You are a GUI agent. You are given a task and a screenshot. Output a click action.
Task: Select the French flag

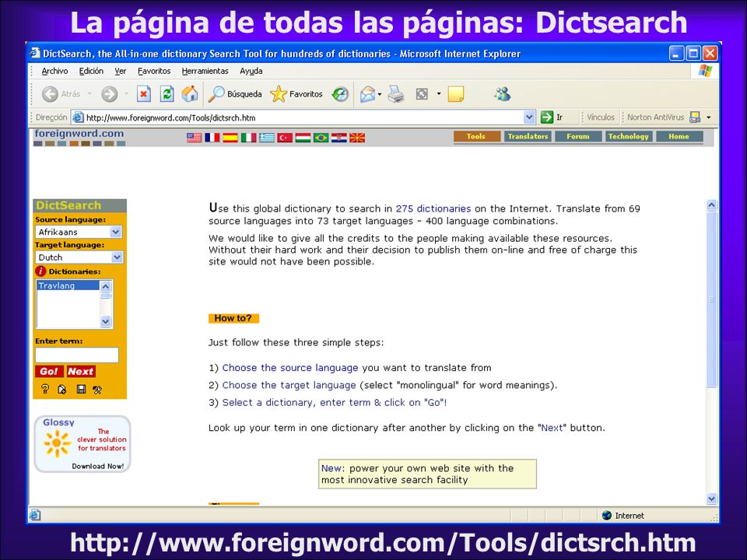212,138
